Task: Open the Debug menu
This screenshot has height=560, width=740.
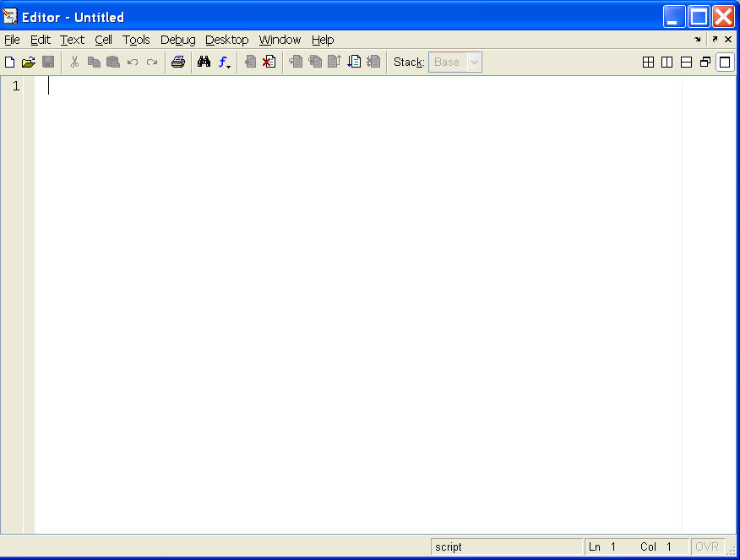Action: coord(178,40)
